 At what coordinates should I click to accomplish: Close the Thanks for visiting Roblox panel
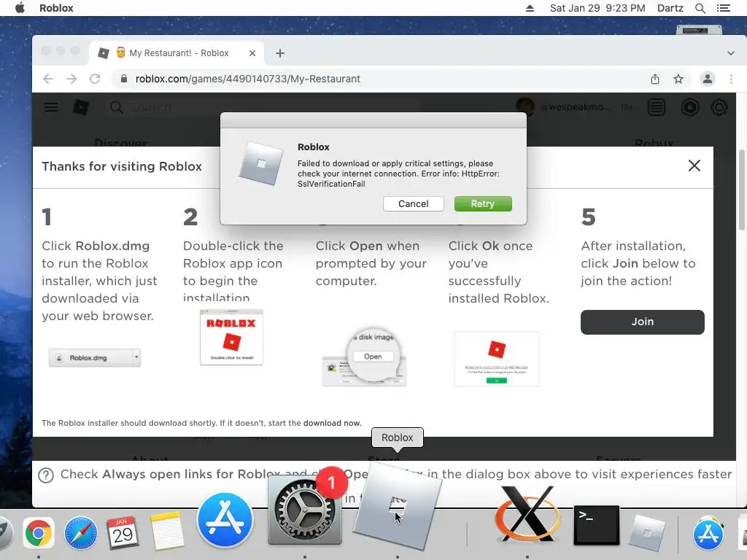(x=694, y=166)
